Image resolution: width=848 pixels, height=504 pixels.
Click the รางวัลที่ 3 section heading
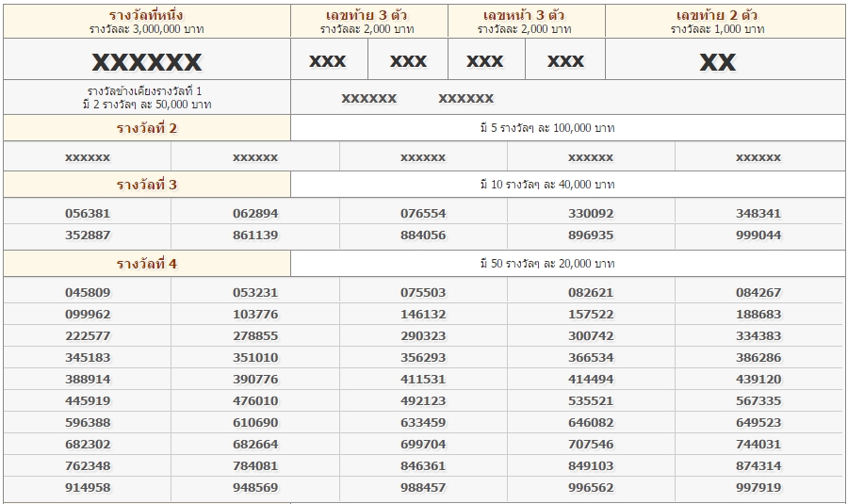(x=147, y=185)
